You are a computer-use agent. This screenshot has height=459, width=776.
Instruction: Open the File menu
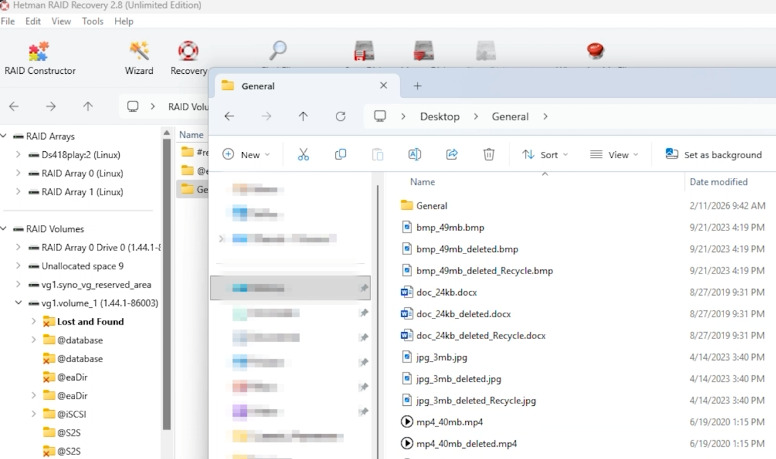[x=8, y=21]
